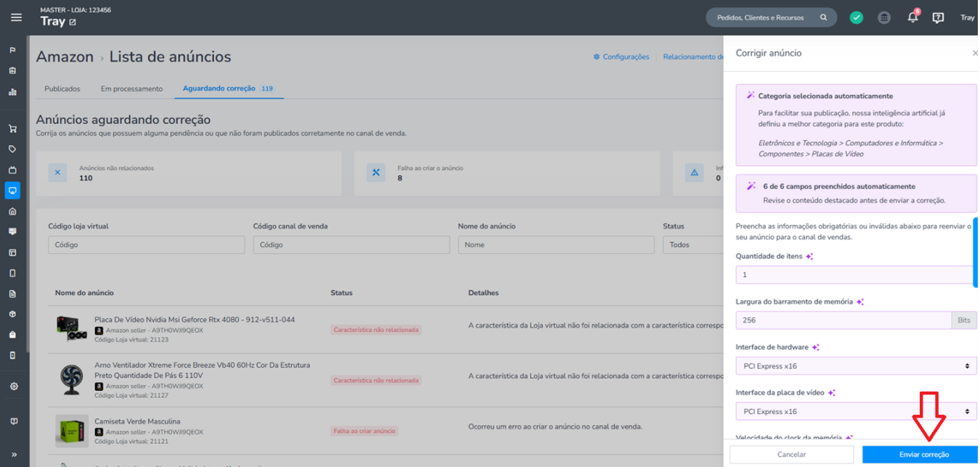This screenshot has height=467, width=980.
Task: Expand the sidebar with double chevron
Action: 13,455
